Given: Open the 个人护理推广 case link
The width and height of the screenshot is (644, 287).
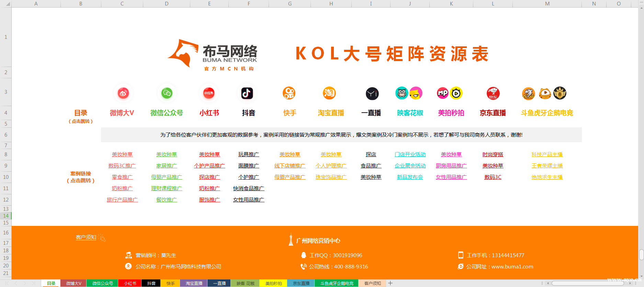Looking at the screenshot, I should 331,166.
